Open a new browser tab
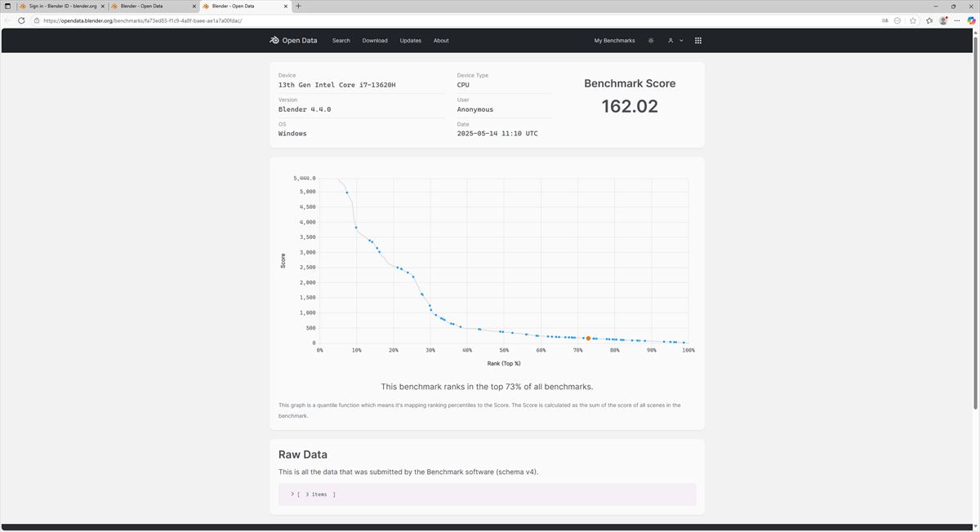This screenshot has width=980, height=532. click(298, 6)
